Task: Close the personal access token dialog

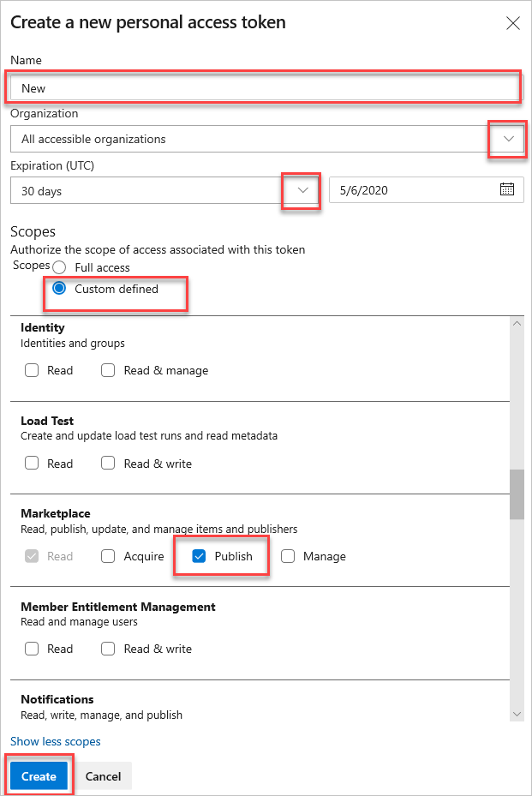Action: coord(513,23)
